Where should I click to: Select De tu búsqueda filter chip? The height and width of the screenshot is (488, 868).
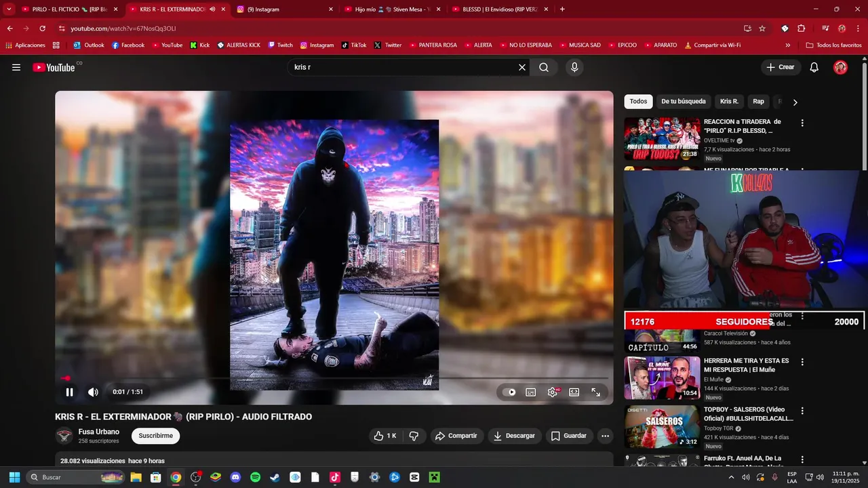point(684,101)
